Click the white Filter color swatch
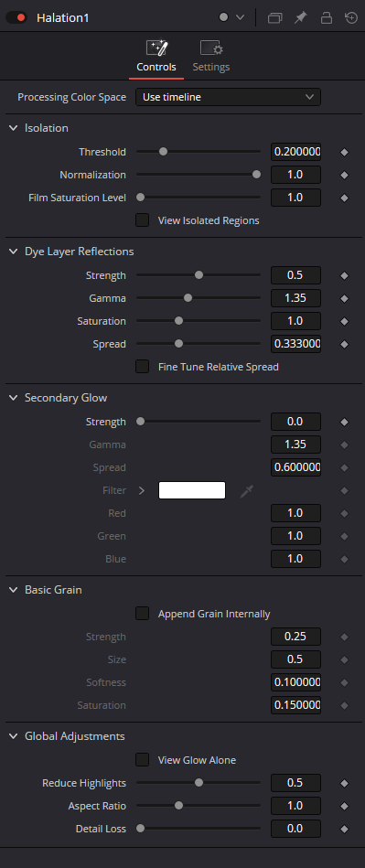This screenshot has height=868, width=365. tap(192, 490)
